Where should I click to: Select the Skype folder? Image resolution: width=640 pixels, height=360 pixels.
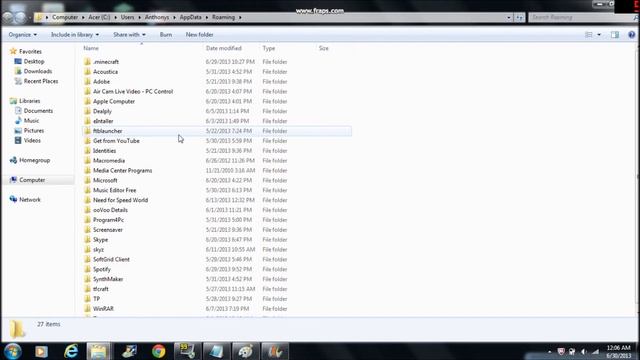(100, 240)
